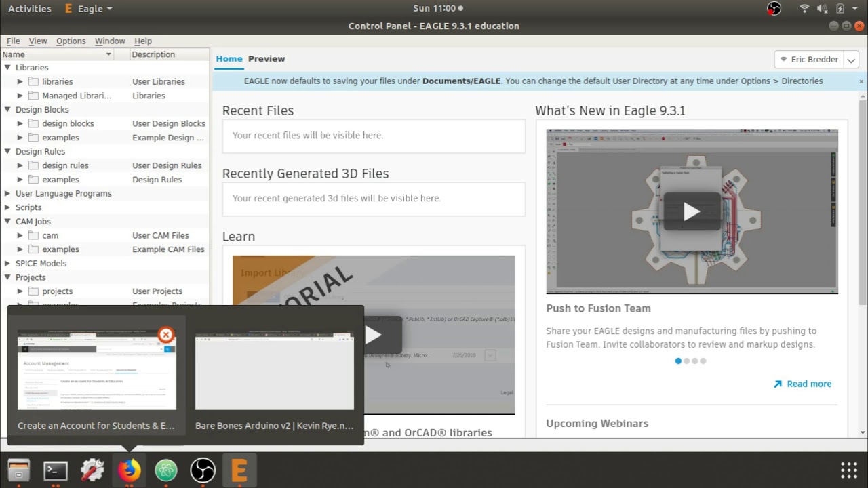
Task: Launch Terminal from the dock
Action: pos(56,470)
